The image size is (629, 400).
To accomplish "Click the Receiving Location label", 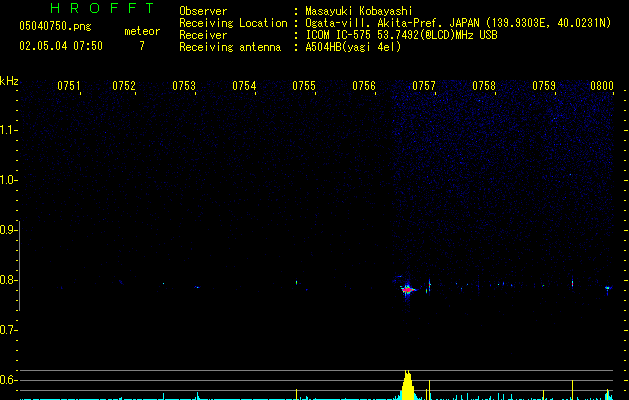I will (233, 23).
